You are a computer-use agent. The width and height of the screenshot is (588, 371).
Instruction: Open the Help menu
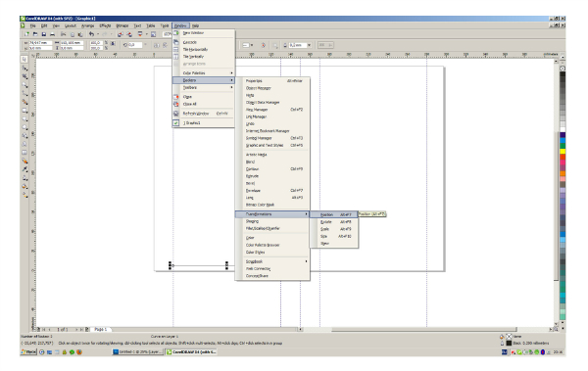point(195,25)
